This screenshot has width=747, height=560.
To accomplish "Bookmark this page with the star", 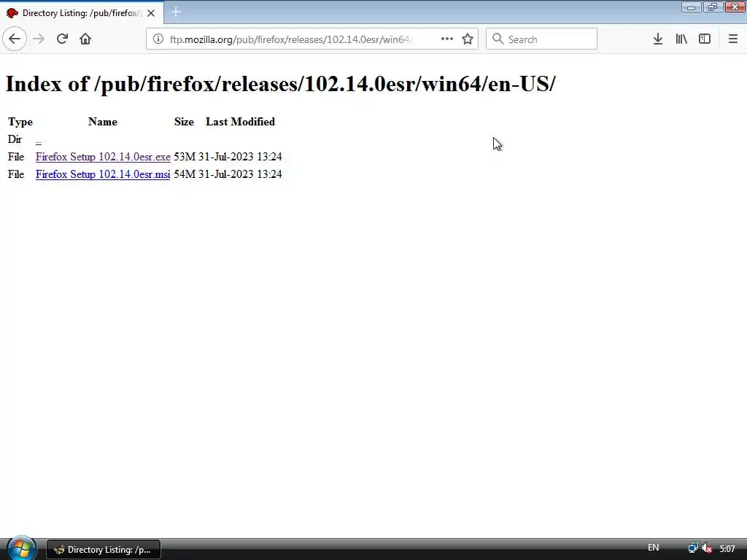I will coord(468,39).
